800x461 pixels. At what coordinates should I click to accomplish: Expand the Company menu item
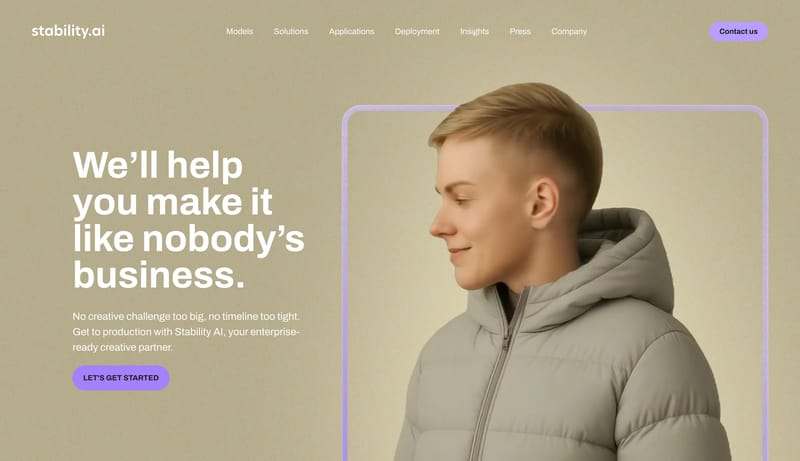click(569, 31)
